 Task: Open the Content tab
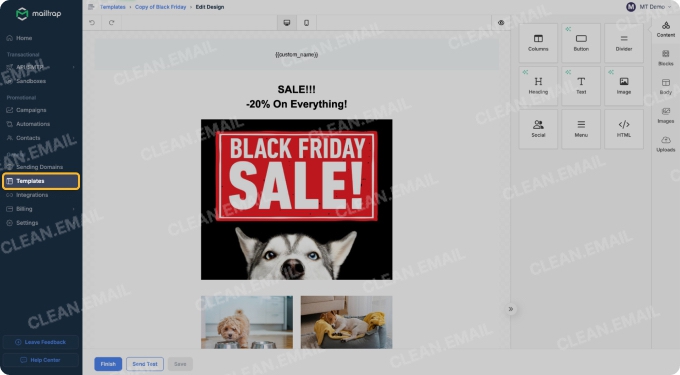665,29
